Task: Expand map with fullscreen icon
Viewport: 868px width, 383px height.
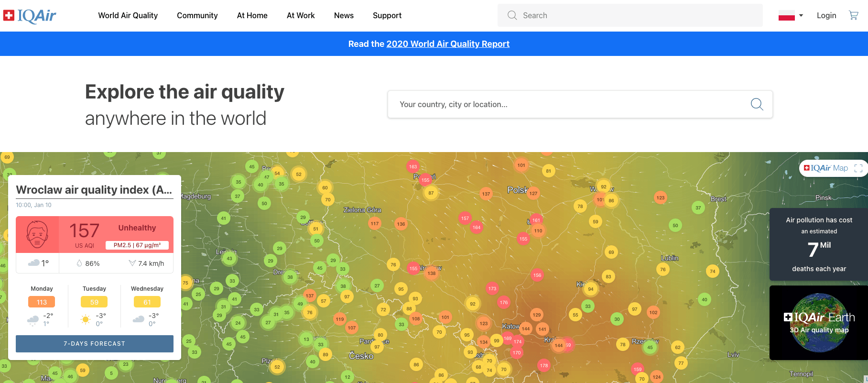Action: [x=858, y=168]
